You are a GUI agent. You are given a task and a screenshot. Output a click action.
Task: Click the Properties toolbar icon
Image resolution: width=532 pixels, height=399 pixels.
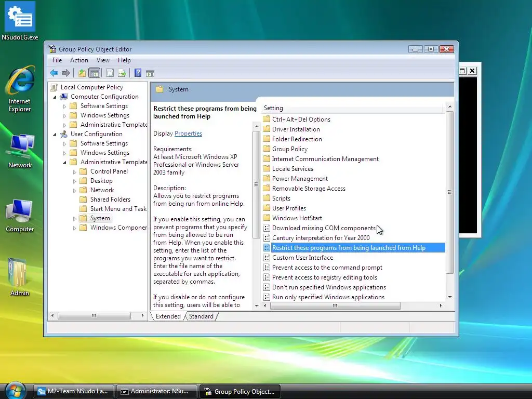click(x=110, y=73)
